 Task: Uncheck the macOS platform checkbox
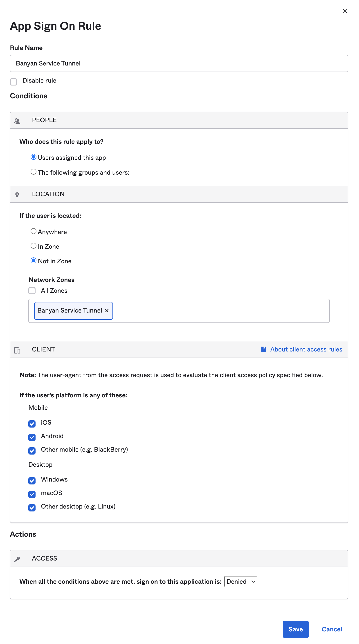32,494
